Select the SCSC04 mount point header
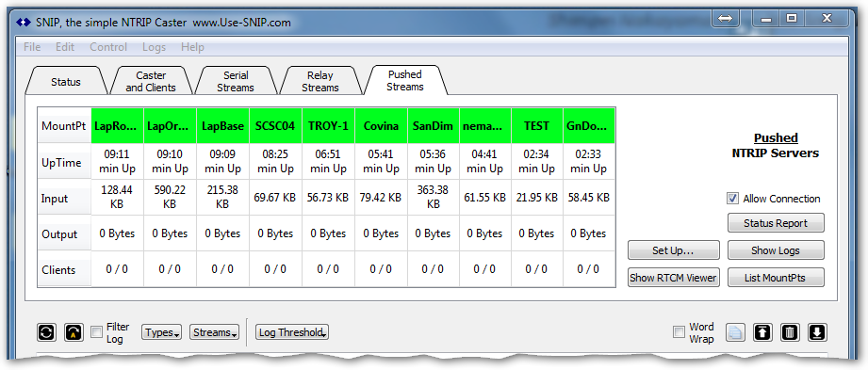 (276, 126)
